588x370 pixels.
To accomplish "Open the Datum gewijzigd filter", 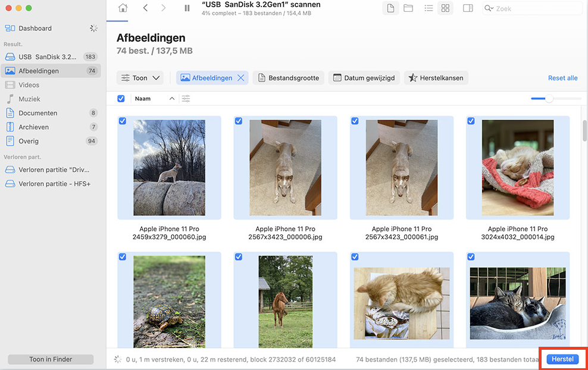I will (364, 78).
